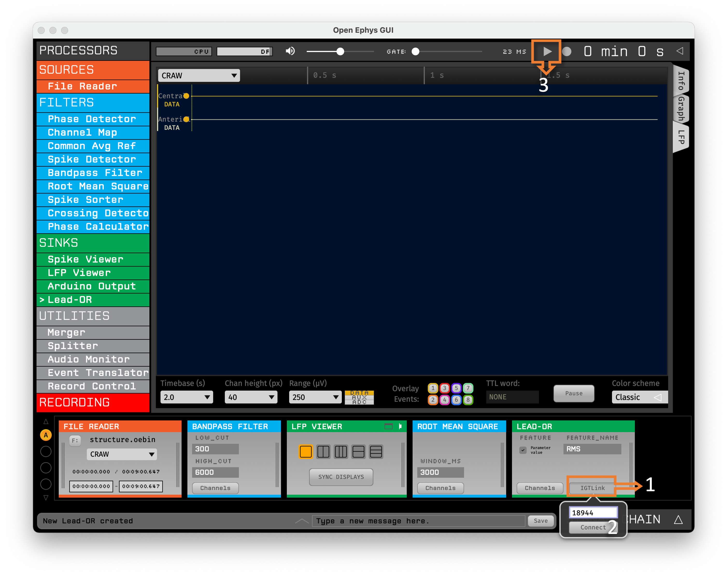Click the play acquisition button
This screenshot has height=577, width=728.
coord(547,51)
